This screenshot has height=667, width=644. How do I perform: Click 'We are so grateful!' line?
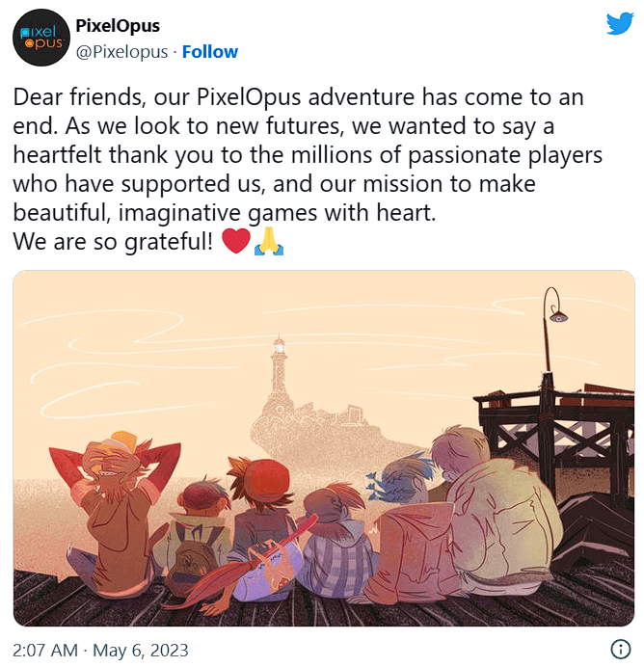click(113, 242)
